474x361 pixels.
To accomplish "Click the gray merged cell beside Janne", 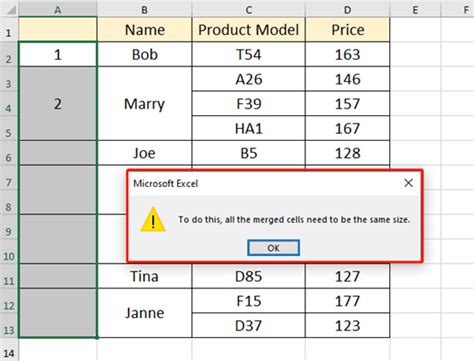I will 58,313.
